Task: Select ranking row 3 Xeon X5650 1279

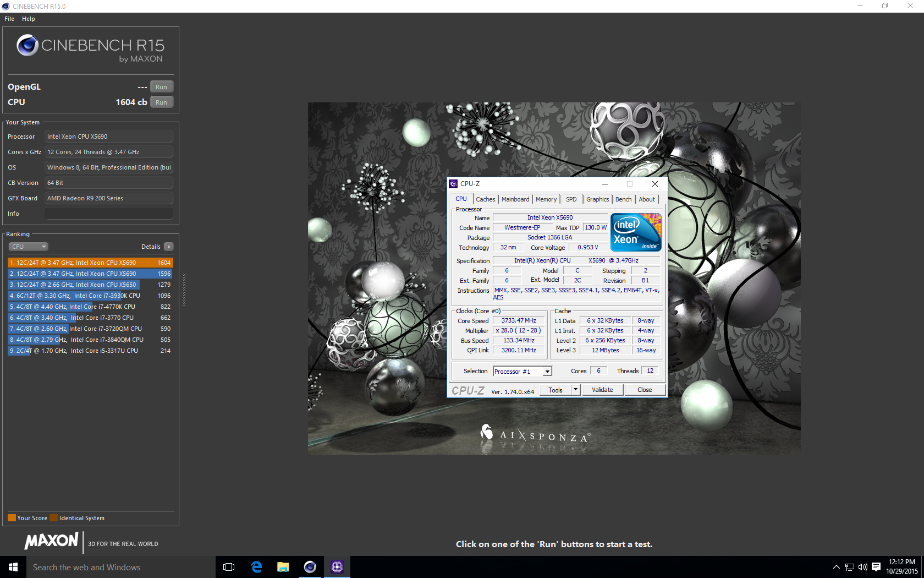Action: 90,285
